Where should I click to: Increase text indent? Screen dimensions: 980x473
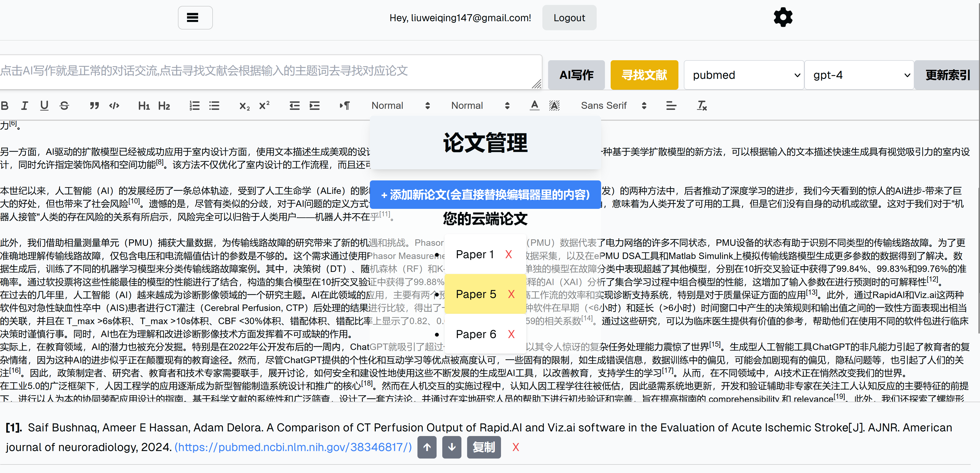(x=314, y=106)
